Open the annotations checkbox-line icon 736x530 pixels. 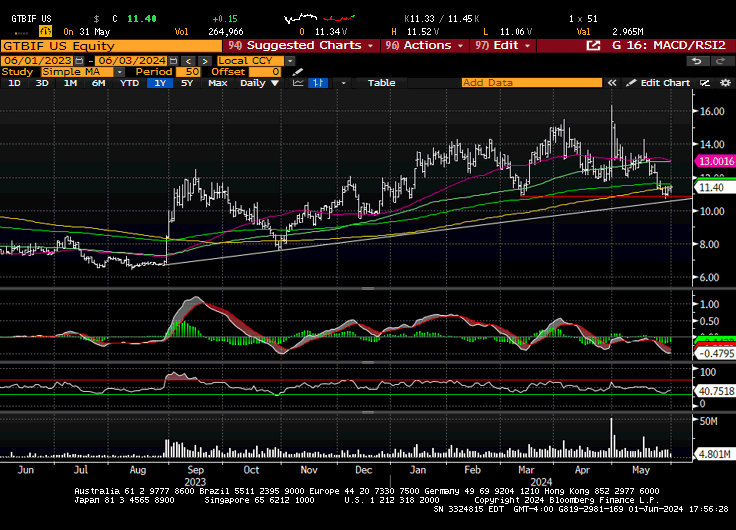[705, 83]
